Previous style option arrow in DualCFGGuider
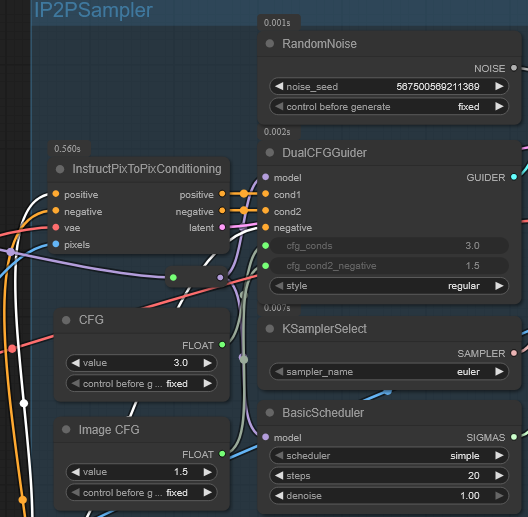 point(279,286)
